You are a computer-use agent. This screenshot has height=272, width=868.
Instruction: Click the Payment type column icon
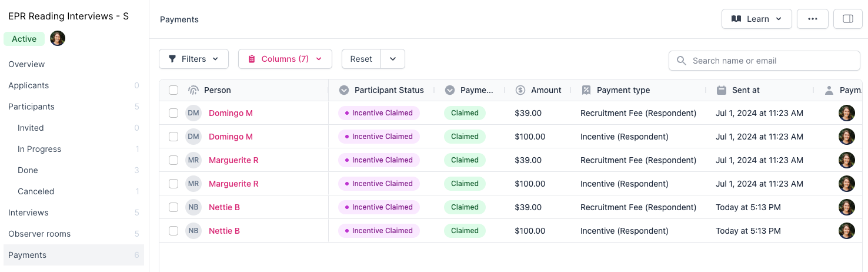click(x=586, y=90)
